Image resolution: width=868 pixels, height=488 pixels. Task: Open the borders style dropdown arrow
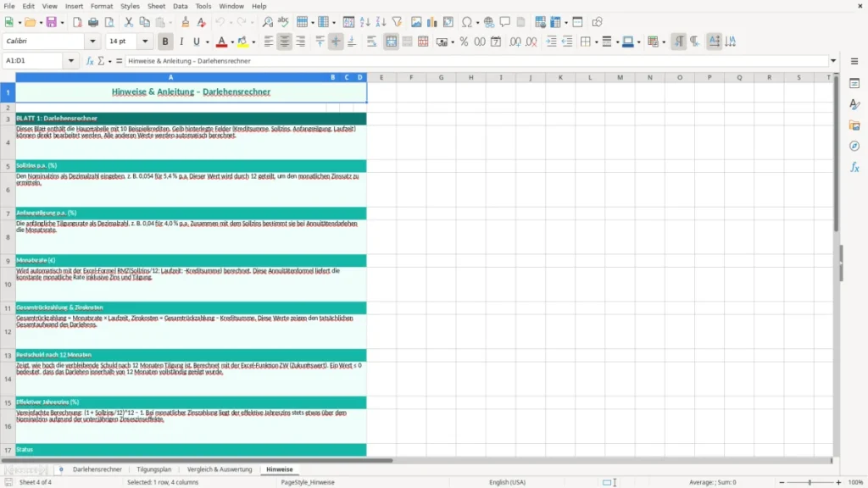coord(596,42)
